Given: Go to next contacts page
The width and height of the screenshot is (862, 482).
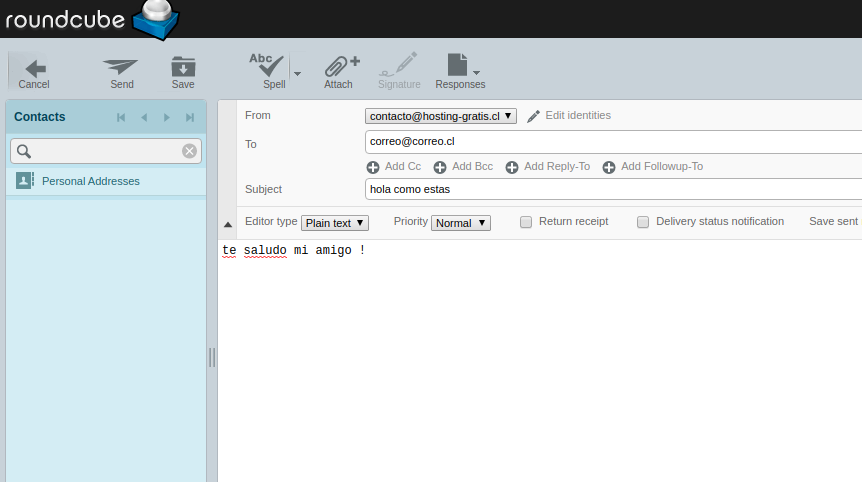Looking at the screenshot, I should coord(167,117).
